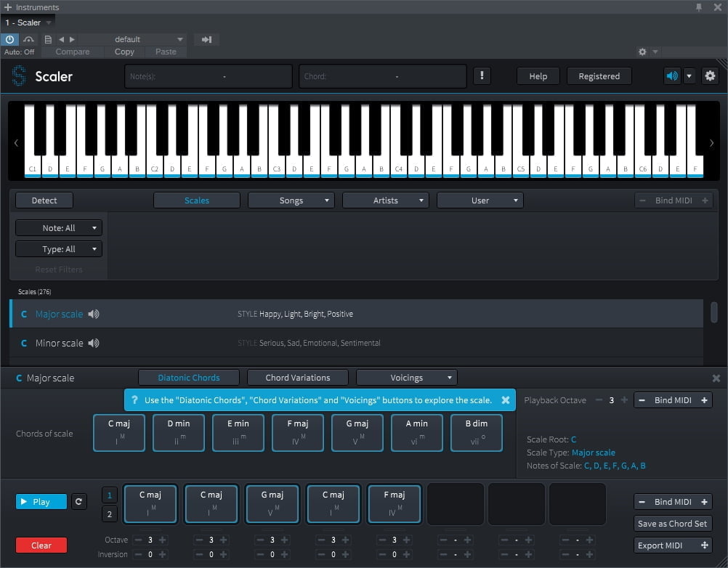Screen dimensions: 728x568
Task: Dismiss the blue hint tooltip
Action: pos(506,400)
